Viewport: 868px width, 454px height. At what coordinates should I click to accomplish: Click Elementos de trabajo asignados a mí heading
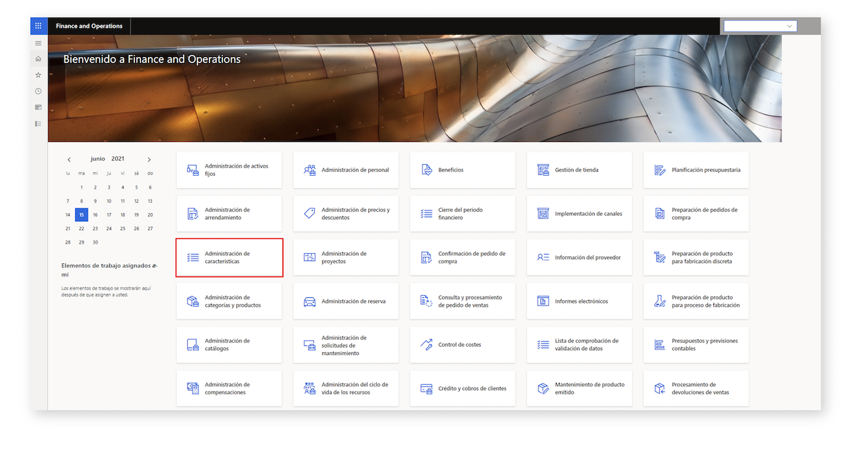pyautogui.click(x=109, y=270)
